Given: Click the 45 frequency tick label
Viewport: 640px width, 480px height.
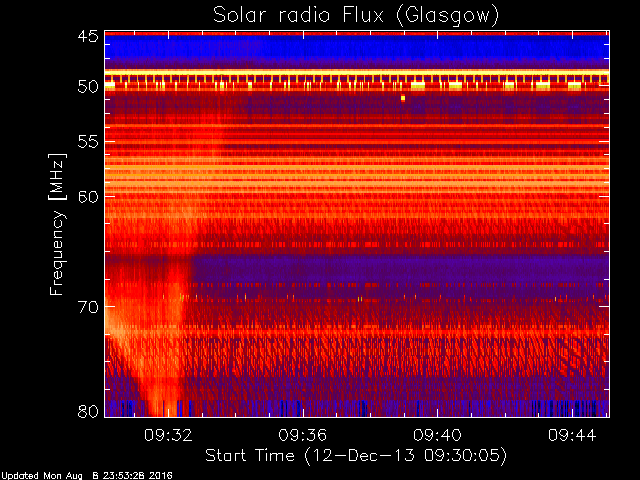Looking at the screenshot, I should (88, 36).
